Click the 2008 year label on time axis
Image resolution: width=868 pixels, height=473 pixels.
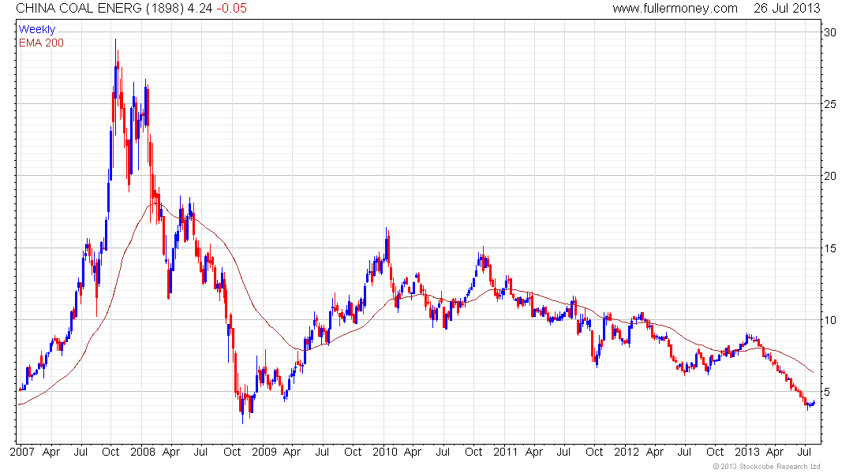point(142,452)
